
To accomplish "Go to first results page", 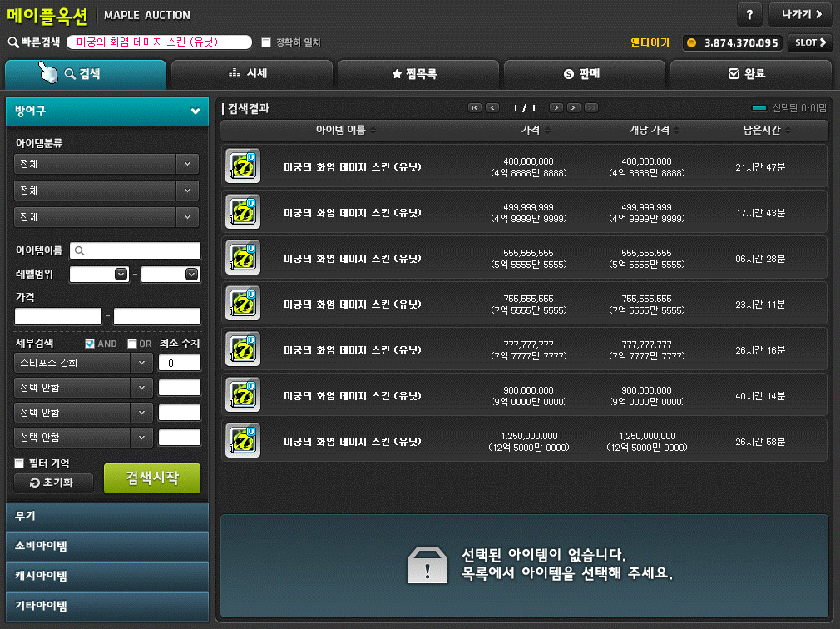I will tap(475, 107).
